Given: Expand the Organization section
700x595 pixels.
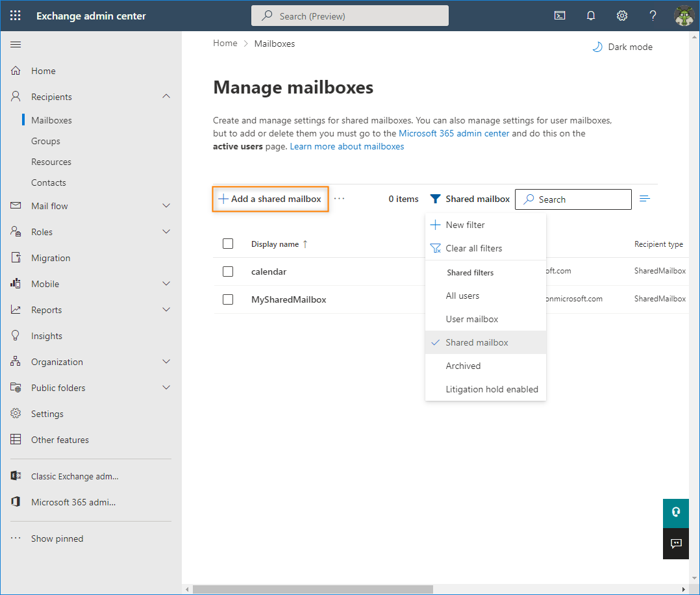Looking at the screenshot, I should (x=166, y=361).
